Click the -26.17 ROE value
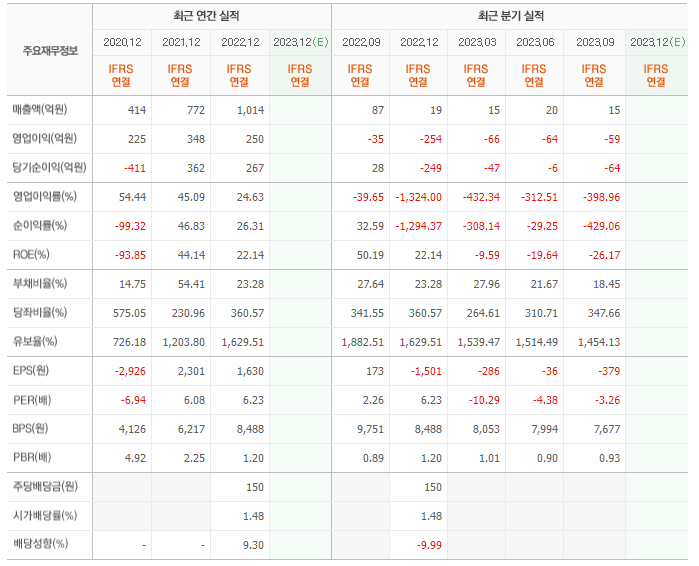Screen dimensions: 699x566 604,255
